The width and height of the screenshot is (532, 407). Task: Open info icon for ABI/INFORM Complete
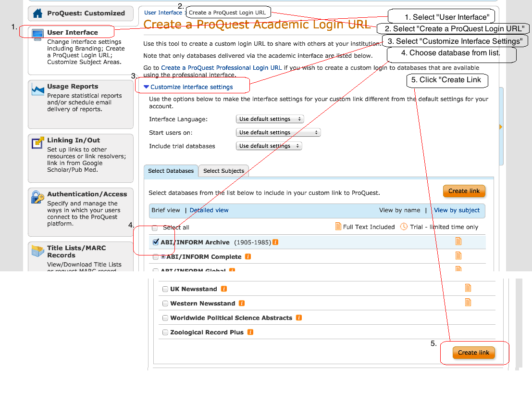[x=248, y=256]
